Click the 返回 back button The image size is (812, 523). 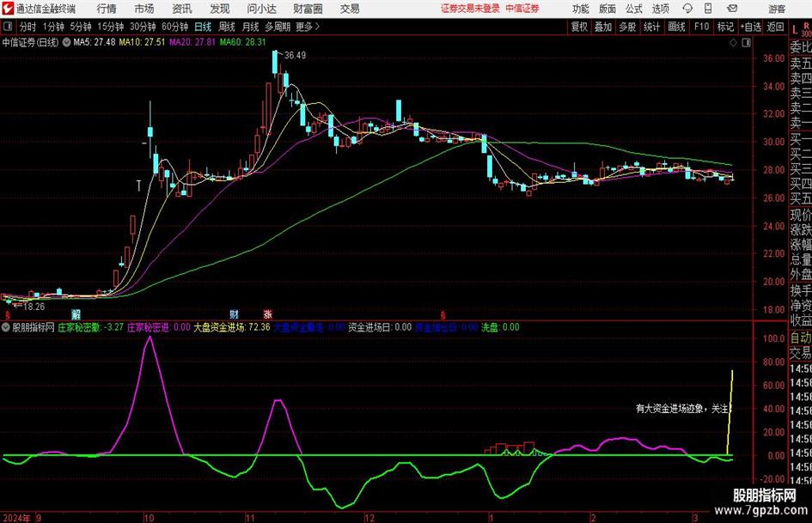[775, 27]
